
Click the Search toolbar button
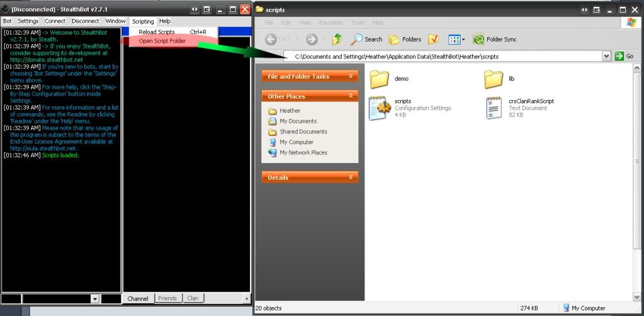[x=366, y=40]
